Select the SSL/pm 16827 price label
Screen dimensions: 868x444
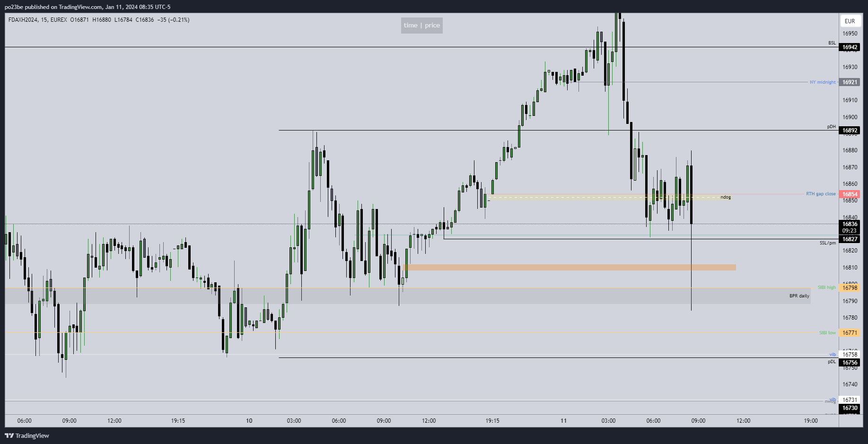coord(850,239)
